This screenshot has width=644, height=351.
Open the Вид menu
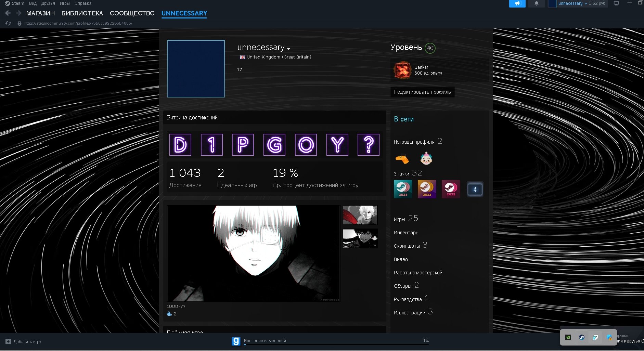33,3
